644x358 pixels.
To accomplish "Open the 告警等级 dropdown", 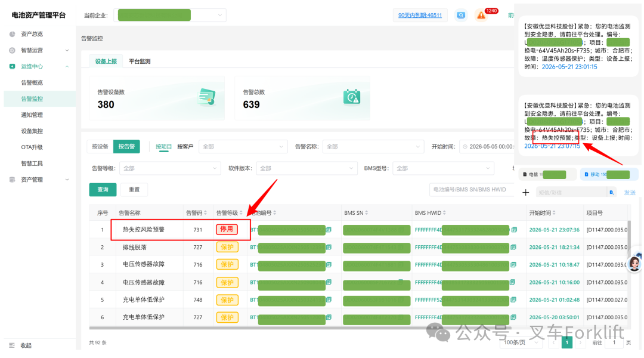I will point(170,168).
